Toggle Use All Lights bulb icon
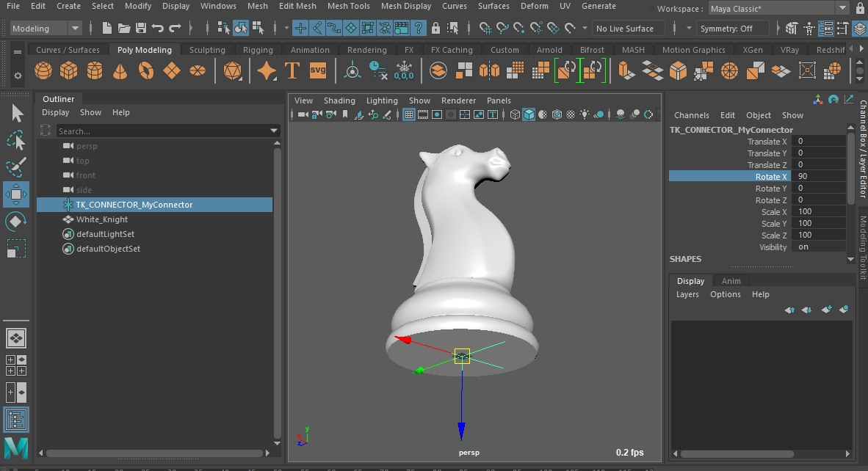 click(x=585, y=114)
